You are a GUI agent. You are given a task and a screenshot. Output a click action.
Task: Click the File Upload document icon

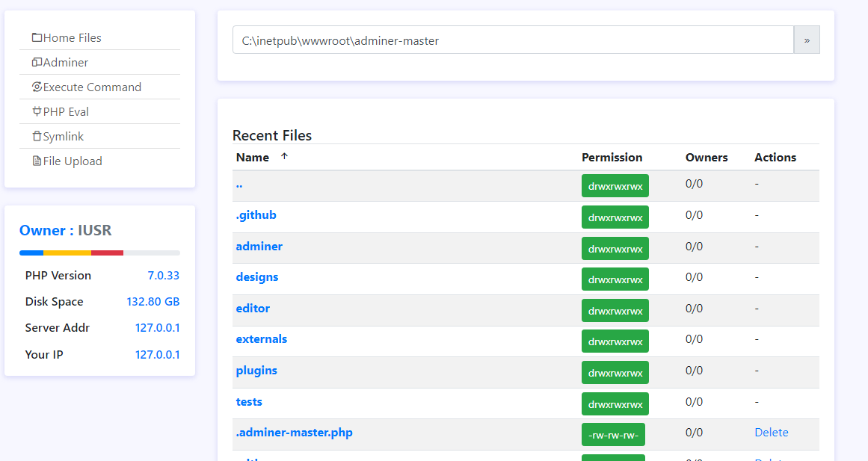(x=37, y=161)
